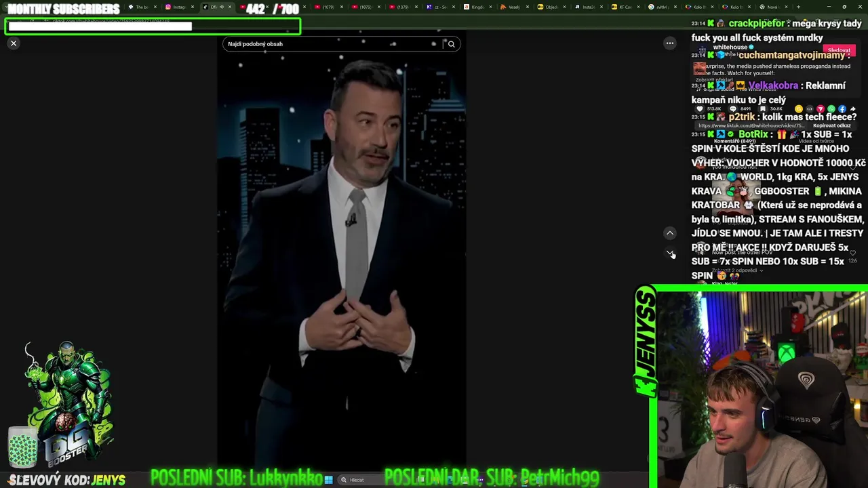Screen dimensions: 868x488
Task: Switch to Videa od tvůrce tab
Action: [816, 141]
